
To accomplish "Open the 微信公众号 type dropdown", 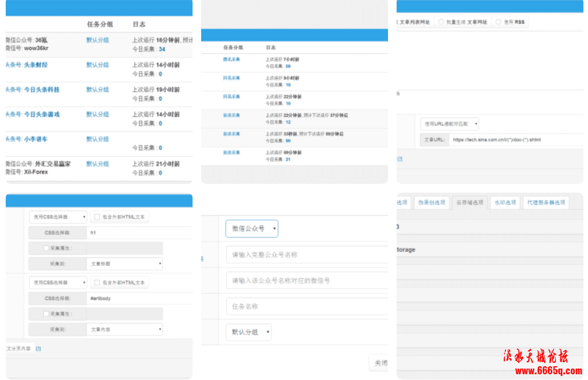I will 252,229.
